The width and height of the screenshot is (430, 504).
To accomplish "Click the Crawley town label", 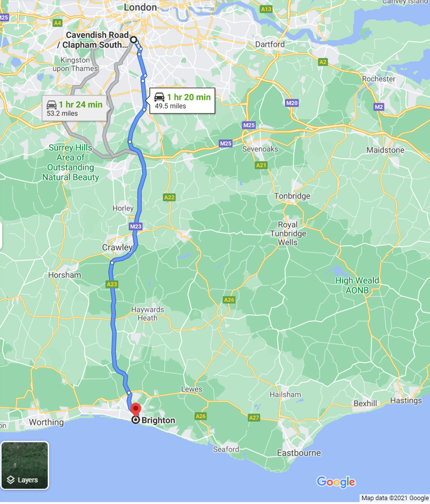I will coord(117,247).
